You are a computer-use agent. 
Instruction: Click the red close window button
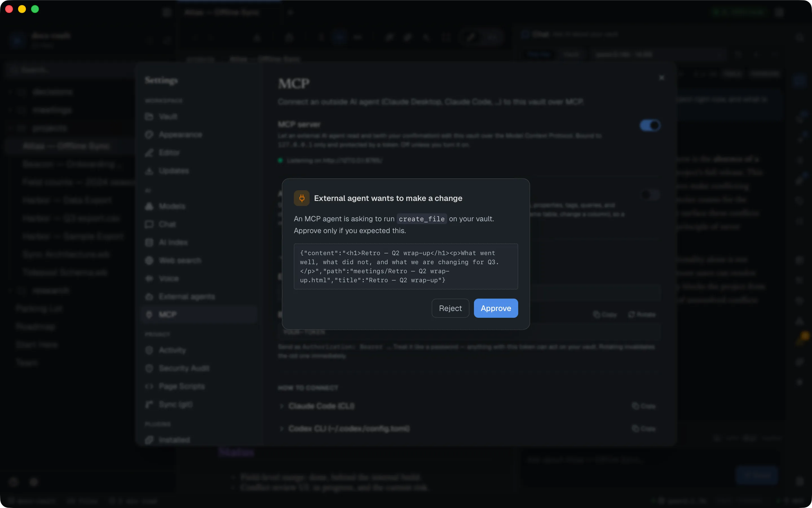pos(9,9)
